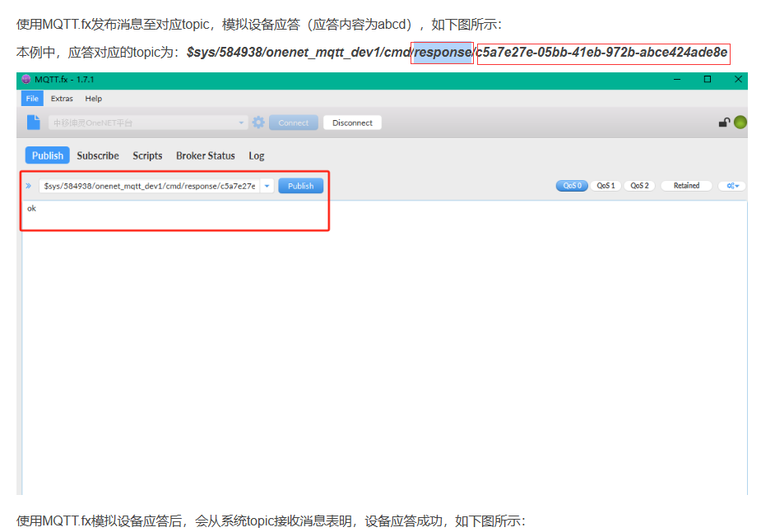Click the publish topic input field
Screen dimensions: 775x532
[x=150, y=186]
